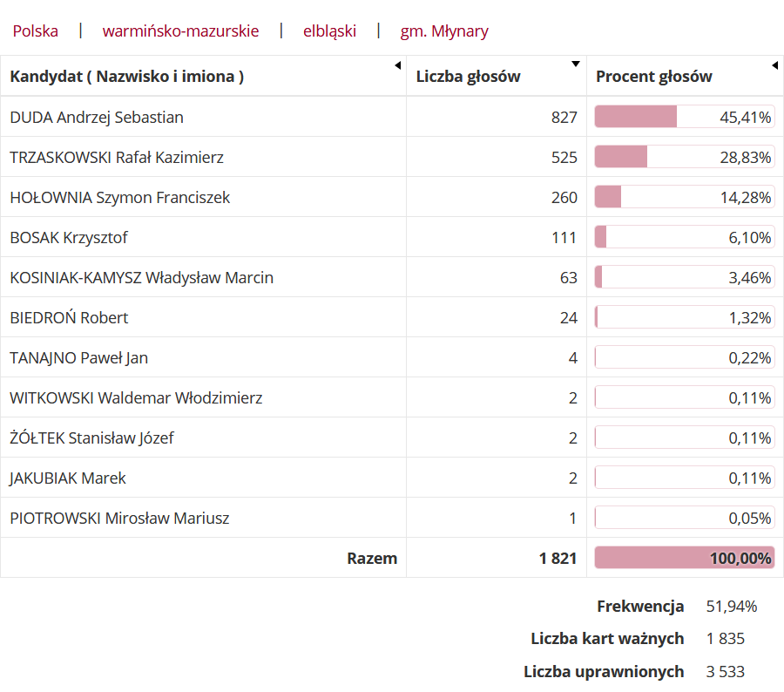Click the vote count 24 for BIEDROŃ

pyautogui.click(x=568, y=318)
